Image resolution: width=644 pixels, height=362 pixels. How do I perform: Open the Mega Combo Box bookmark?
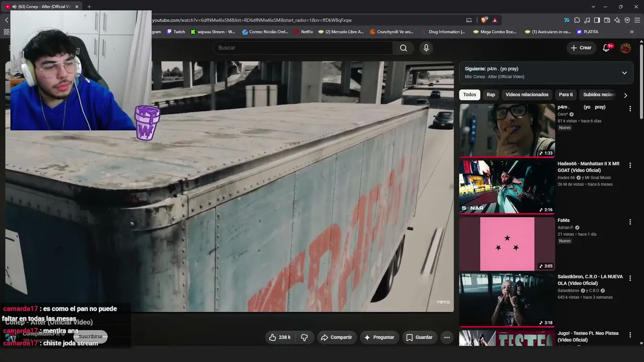click(x=495, y=32)
